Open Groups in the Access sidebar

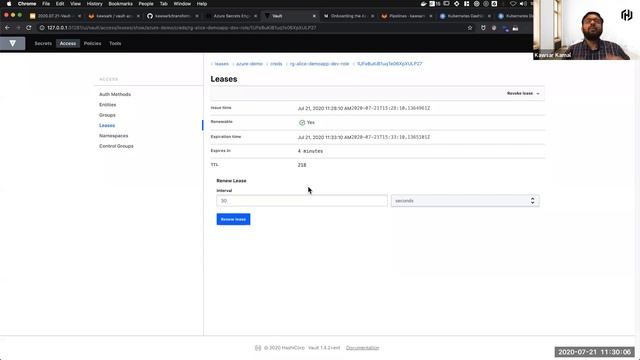[107, 115]
